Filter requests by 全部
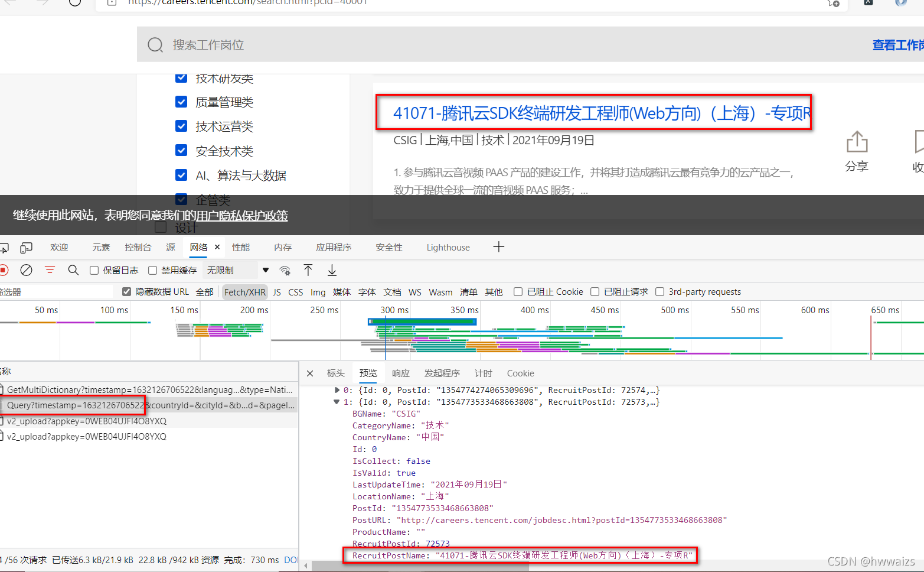This screenshot has width=924, height=572. [x=205, y=292]
